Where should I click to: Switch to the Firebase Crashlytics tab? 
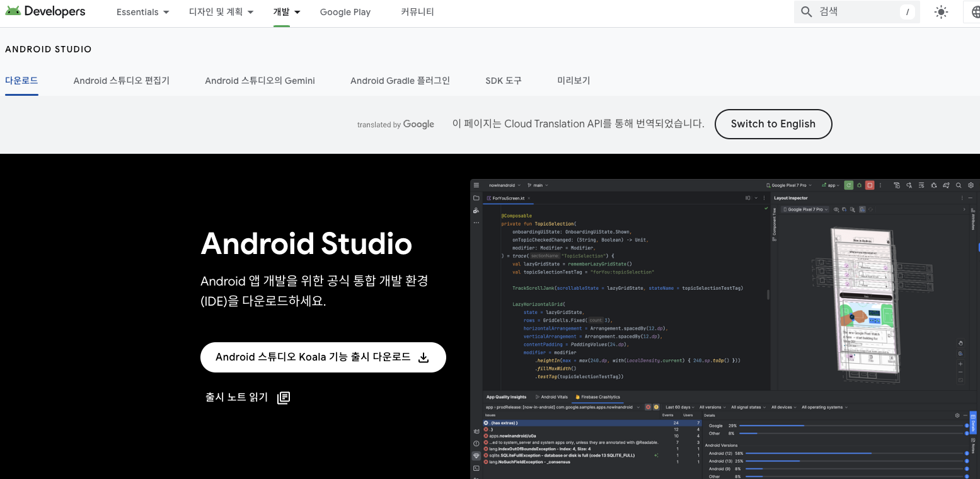[x=597, y=397]
